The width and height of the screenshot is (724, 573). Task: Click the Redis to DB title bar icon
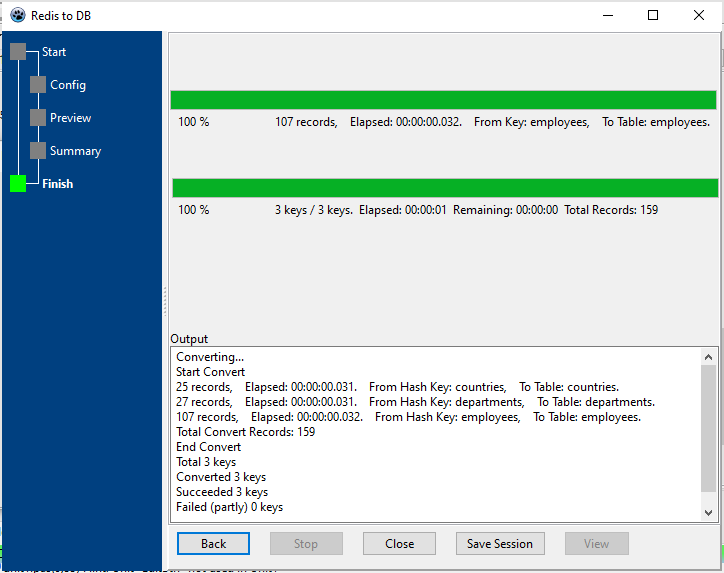pos(17,15)
